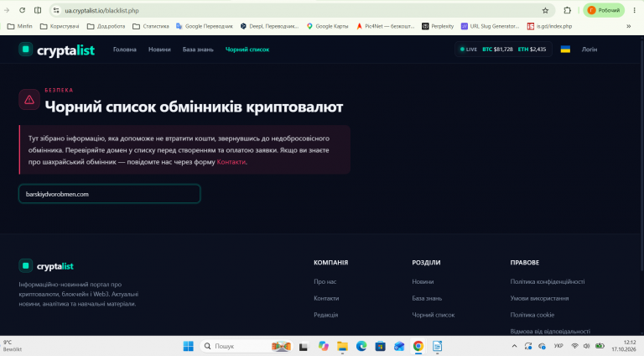The image size is (644, 356).
Task: Open the Редакція footer link
Action: click(x=325, y=315)
